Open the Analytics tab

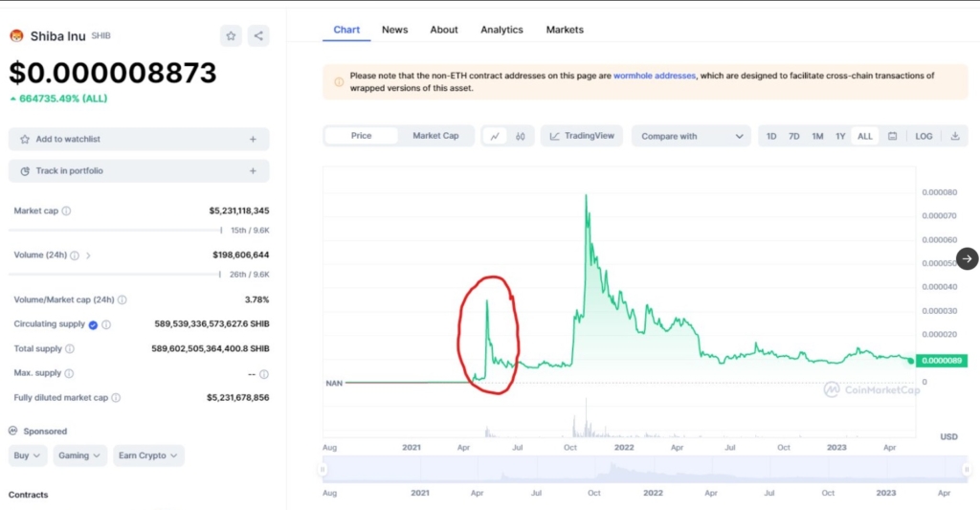[501, 30]
